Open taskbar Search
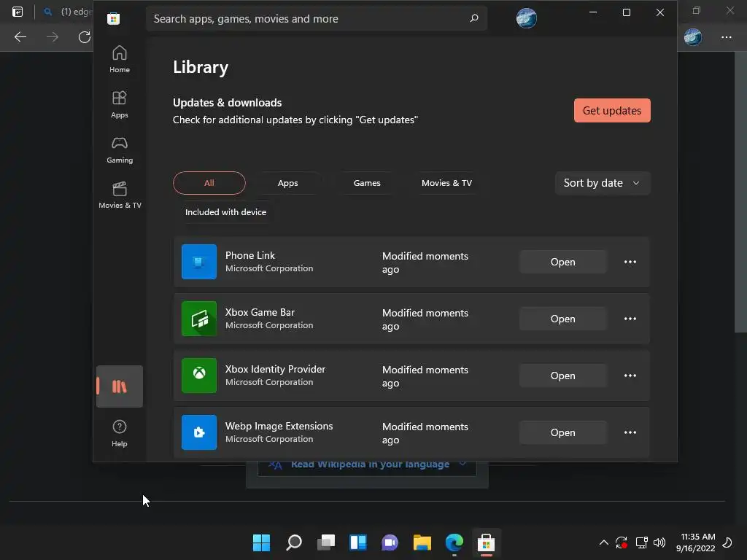Image resolution: width=747 pixels, height=560 pixels. (x=294, y=542)
